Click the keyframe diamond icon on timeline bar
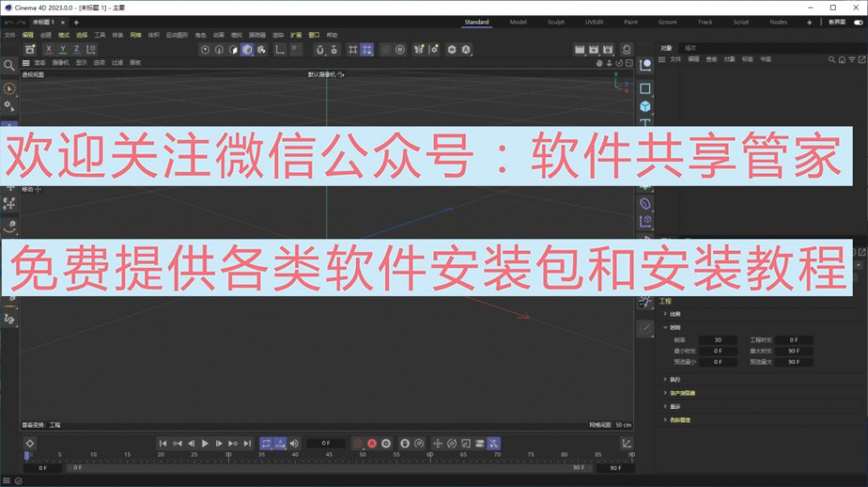The height and width of the screenshot is (487, 868). [x=30, y=443]
